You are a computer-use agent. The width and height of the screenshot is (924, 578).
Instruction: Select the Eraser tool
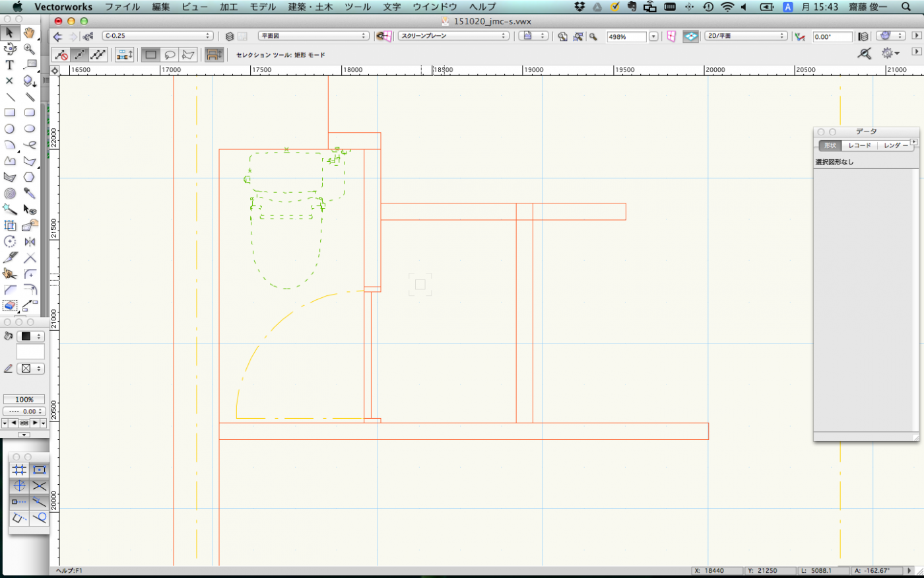tap(10, 306)
